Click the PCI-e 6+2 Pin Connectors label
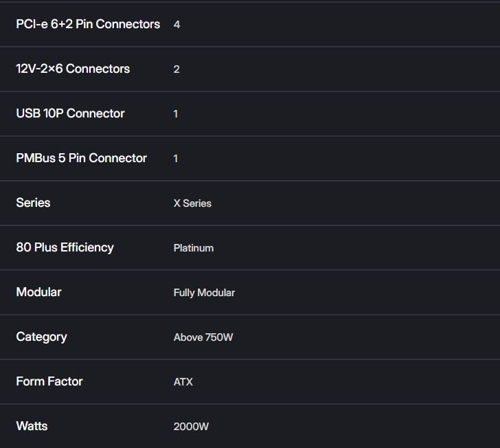The height and width of the screenshot is (448, 500). (x=88, y=24)
